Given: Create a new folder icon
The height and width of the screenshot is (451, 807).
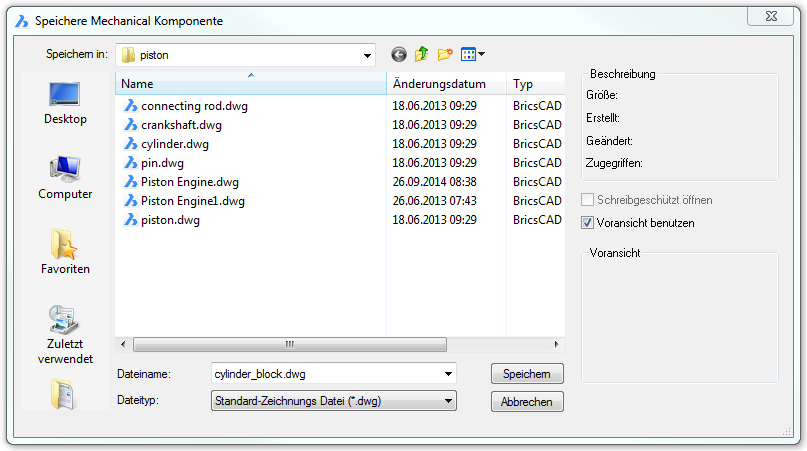Looking at the screenshot, I should pos(445,55).
